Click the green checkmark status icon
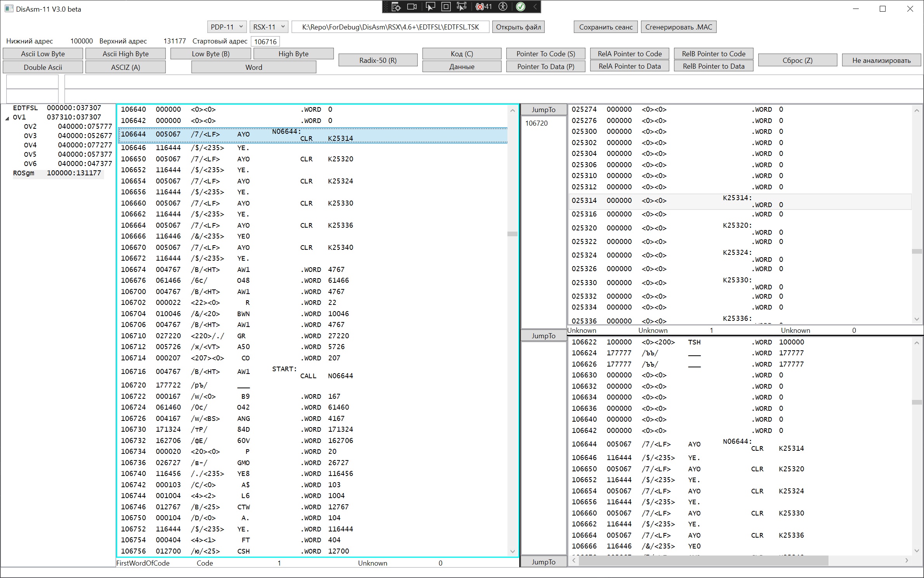Image resolution: width=924 pixels, height=578 pixels. (521, 7)
